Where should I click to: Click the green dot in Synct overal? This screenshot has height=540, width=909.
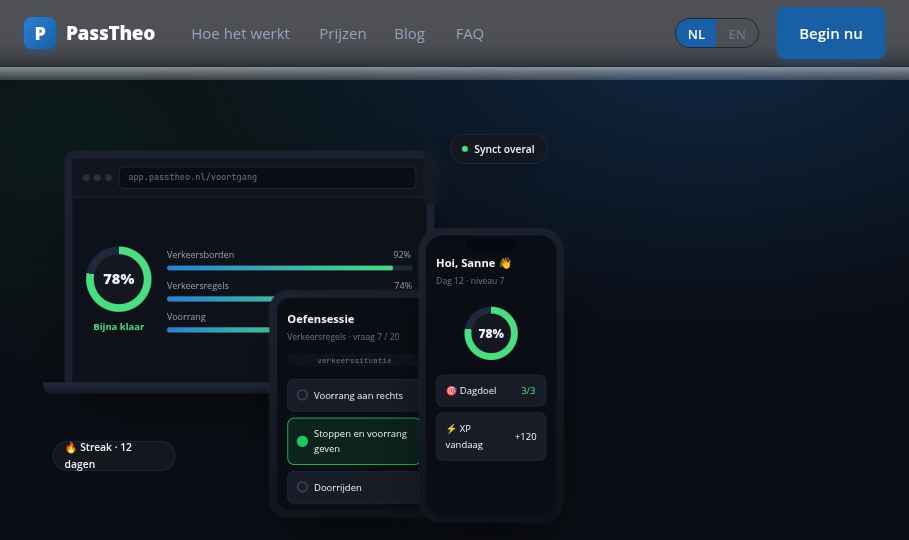tap(464, 149)
